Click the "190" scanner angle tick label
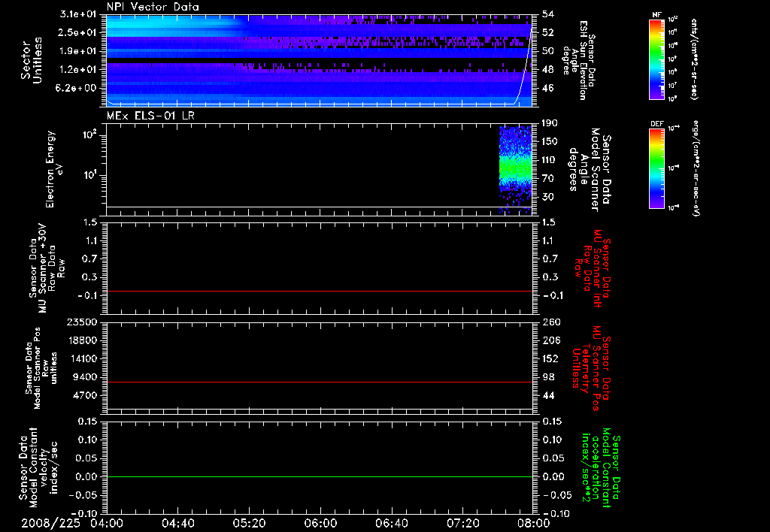This screenshot has height=532, width=770. click(550, 122)
